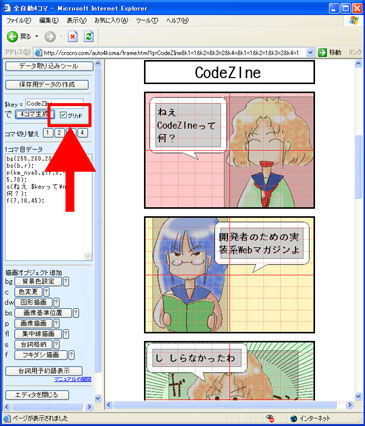Click the リンク toolbar label
365x426 pixels.
(x=355, y=52)
